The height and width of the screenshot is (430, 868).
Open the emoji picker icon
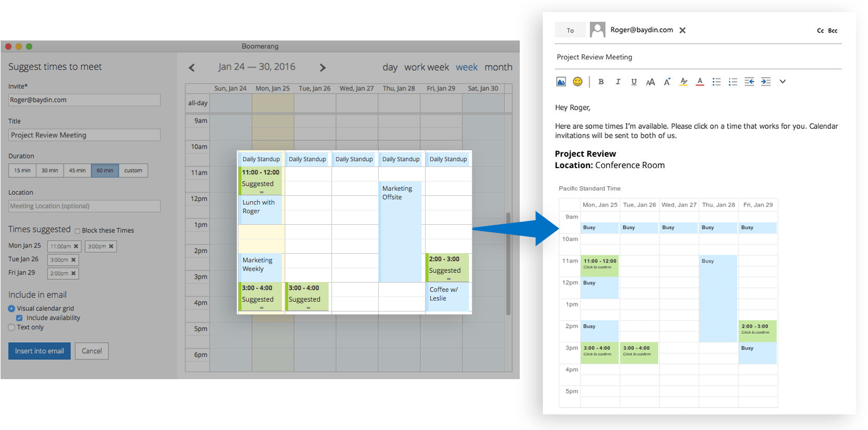(578, 81)
